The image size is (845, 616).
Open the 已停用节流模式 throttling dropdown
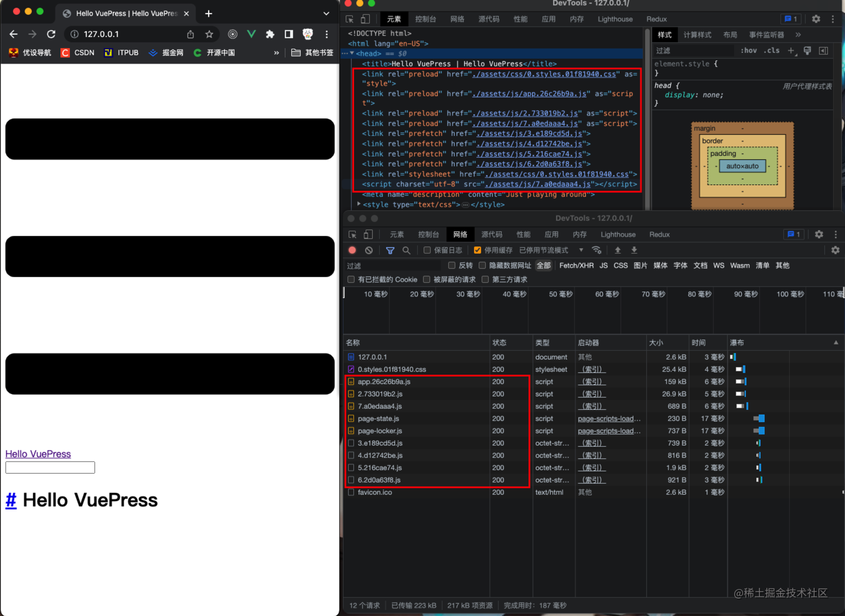point(551,250)
